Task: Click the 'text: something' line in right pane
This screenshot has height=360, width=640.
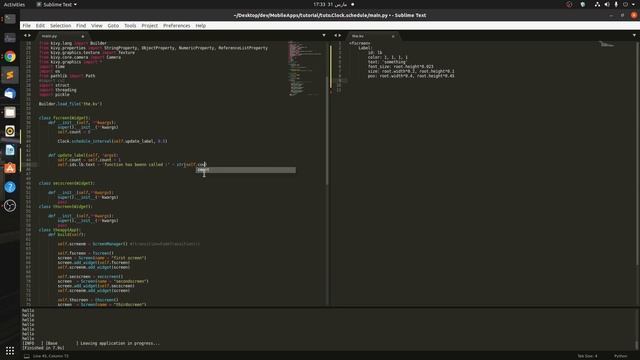Action: [x=387, y=62]
